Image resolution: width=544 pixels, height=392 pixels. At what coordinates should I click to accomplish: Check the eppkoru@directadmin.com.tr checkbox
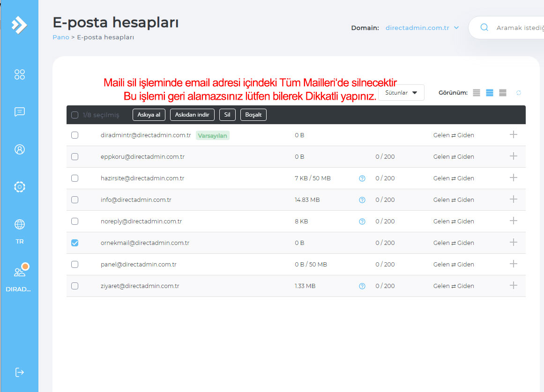point(75,156)
